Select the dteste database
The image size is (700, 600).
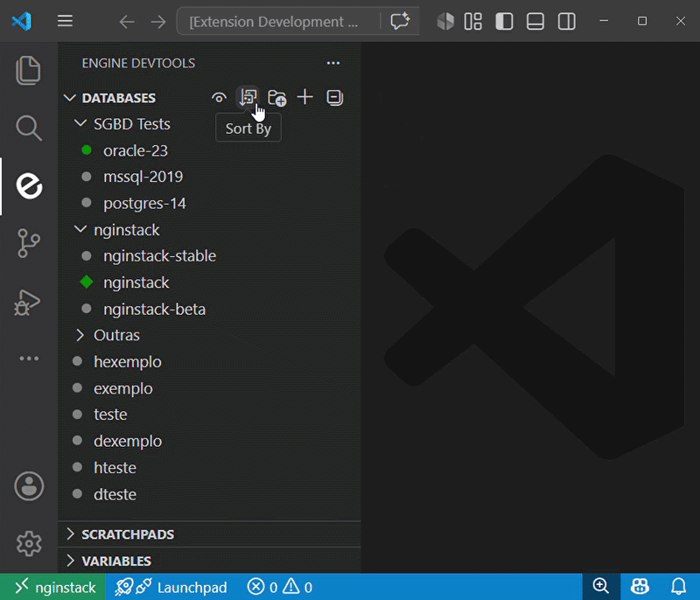[x=209, y=494]
